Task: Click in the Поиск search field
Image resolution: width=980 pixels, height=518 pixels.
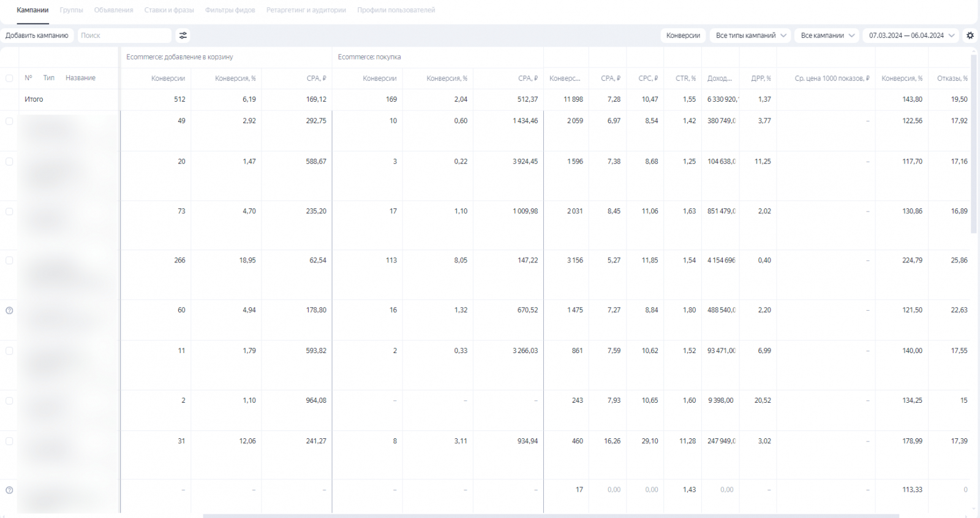Action: coord(124,36)
